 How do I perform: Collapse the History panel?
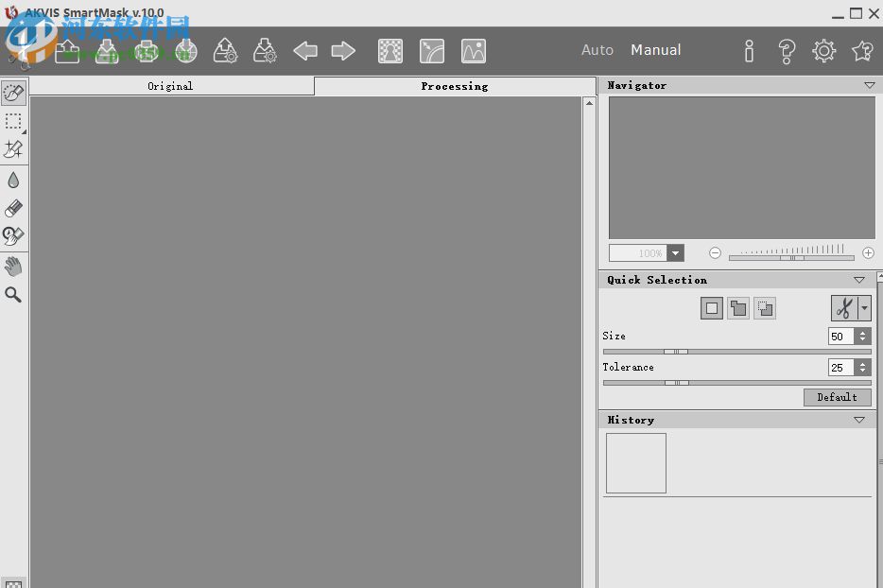859,420
